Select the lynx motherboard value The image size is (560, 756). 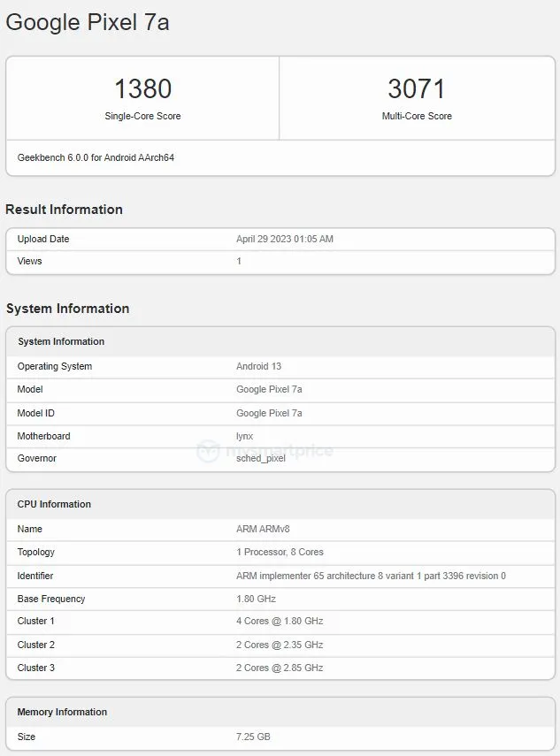coord(245,436)
